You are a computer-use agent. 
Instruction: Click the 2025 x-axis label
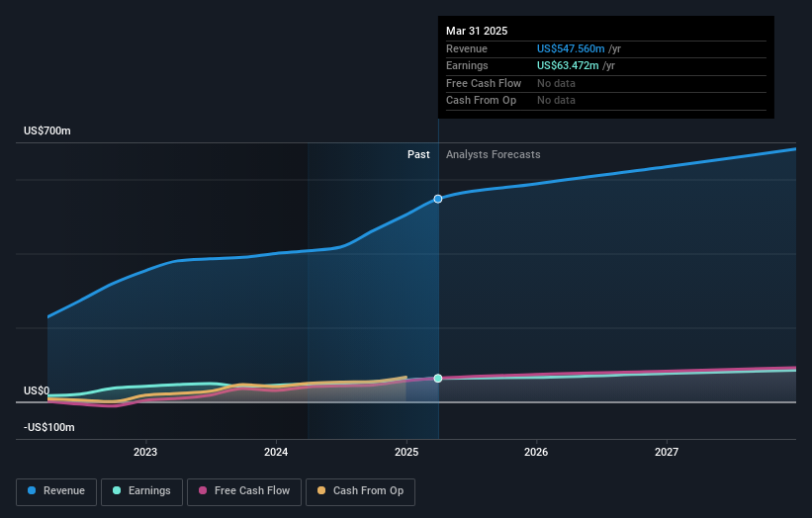click(406, 452)
